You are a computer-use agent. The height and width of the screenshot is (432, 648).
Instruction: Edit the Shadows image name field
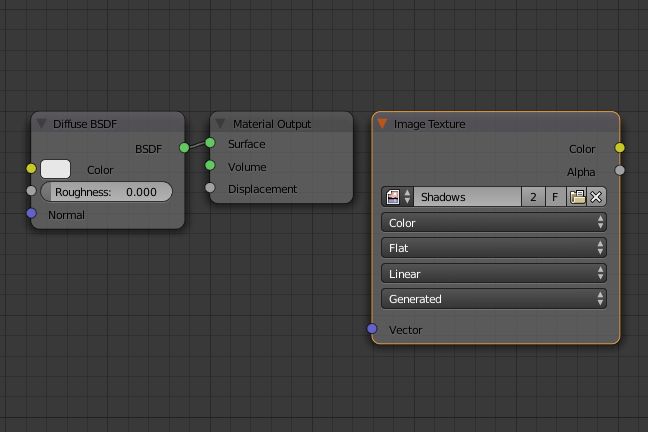[467, 197]
